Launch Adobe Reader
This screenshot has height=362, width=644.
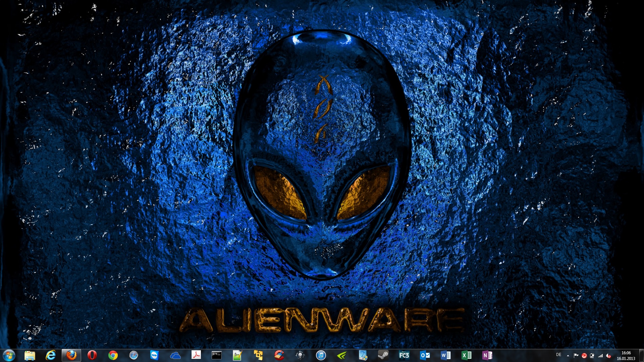[x=196, y=355]
